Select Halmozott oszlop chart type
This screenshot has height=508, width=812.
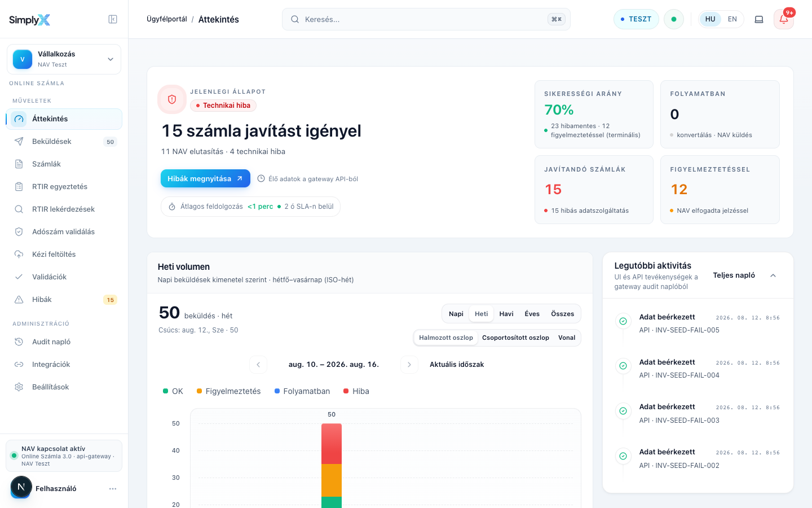tap(446, 338)
